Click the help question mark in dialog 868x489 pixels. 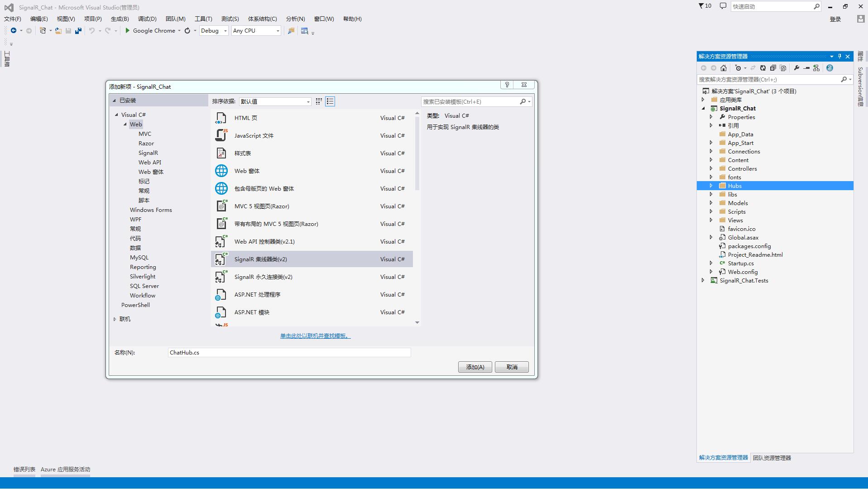[507, 85]
